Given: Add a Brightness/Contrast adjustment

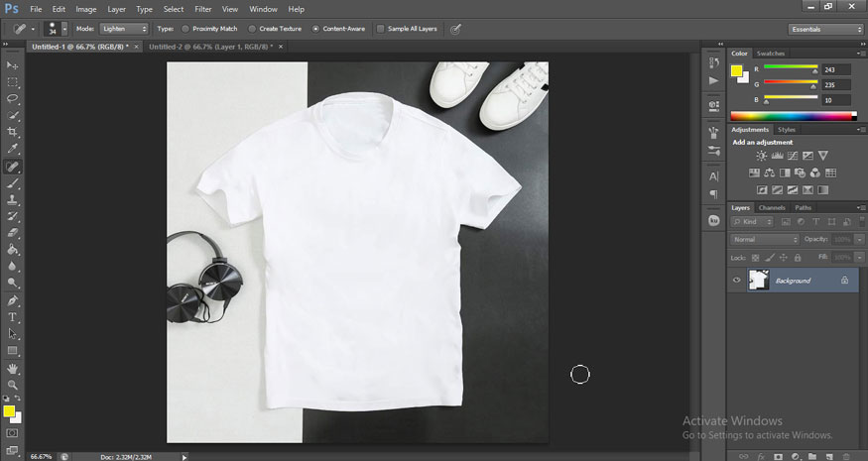Looking at the screenshot, I should coord(761,156).
